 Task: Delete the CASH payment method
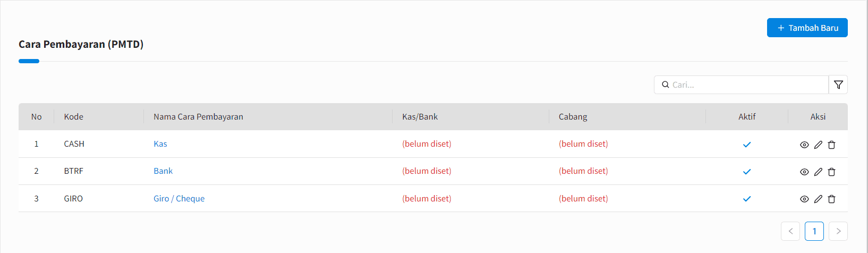tap(832, 145)
